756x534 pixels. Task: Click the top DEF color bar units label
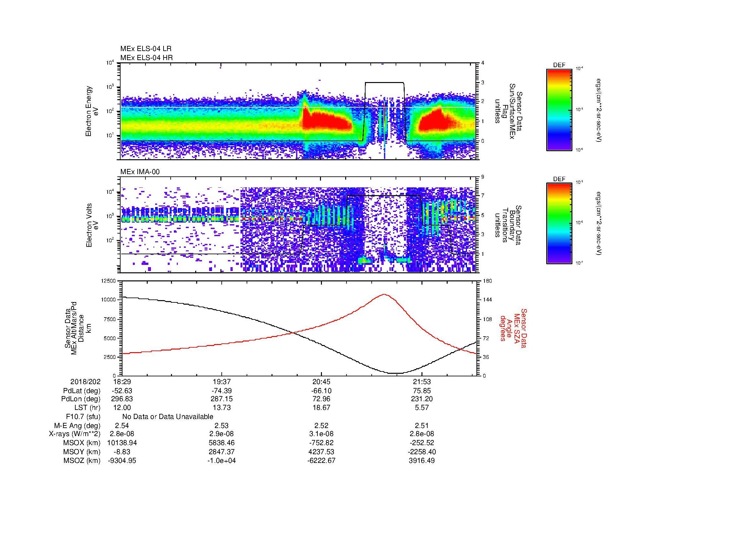click(x=598, y=110)
